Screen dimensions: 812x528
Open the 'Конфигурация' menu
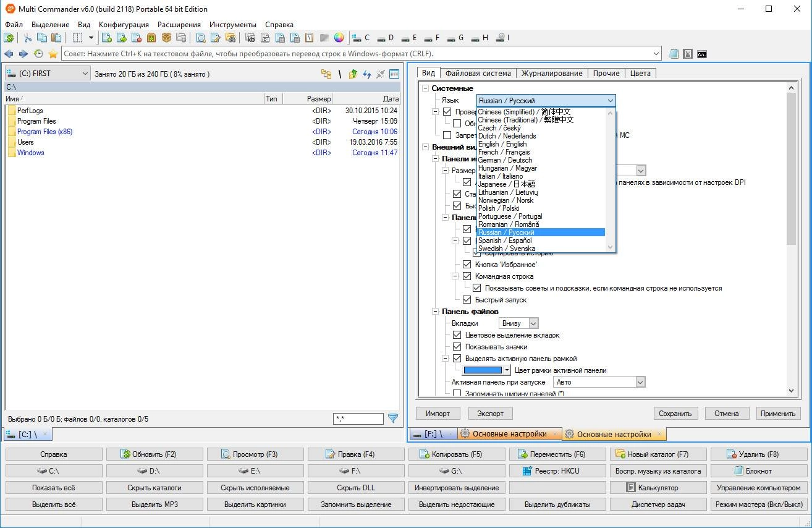(124, 25)
